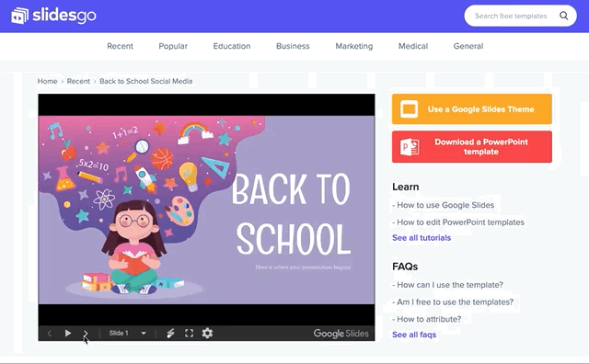
Task: Click the search magnifier icon
Action: tap(563, 16)
